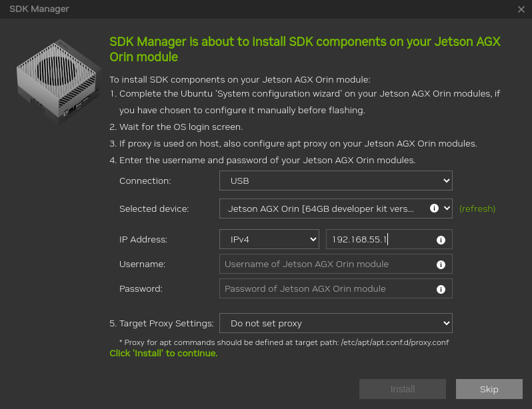The height and width of the screenshot is (409, 532).
Task: Click the "Target Proxy Settings:" label
Action: (x=166, y=323)
